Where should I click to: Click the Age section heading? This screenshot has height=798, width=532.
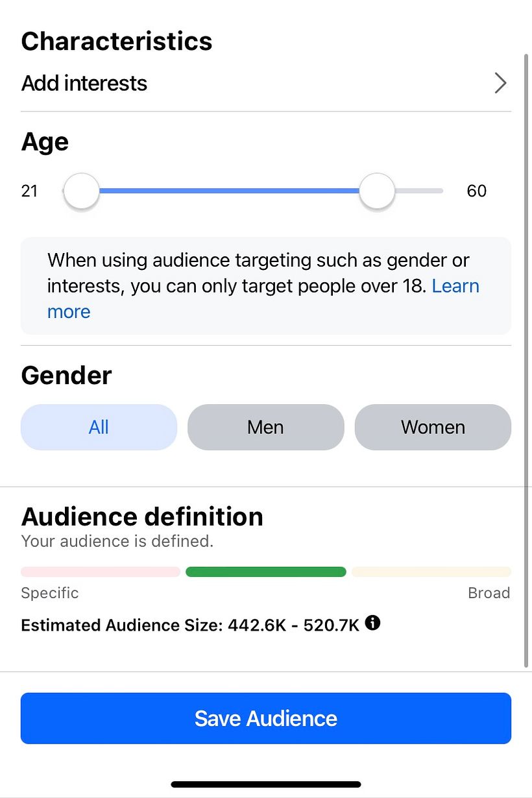45,142
